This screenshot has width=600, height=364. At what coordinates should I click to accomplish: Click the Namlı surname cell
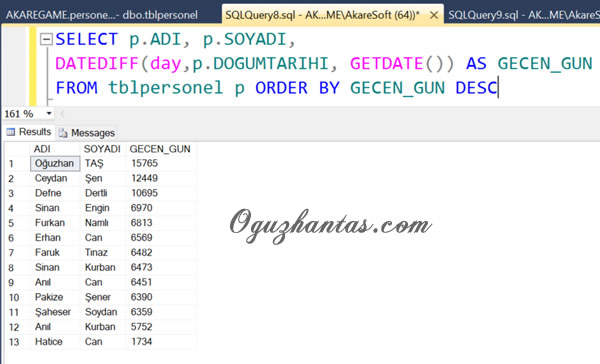click(x=103, y=223)
